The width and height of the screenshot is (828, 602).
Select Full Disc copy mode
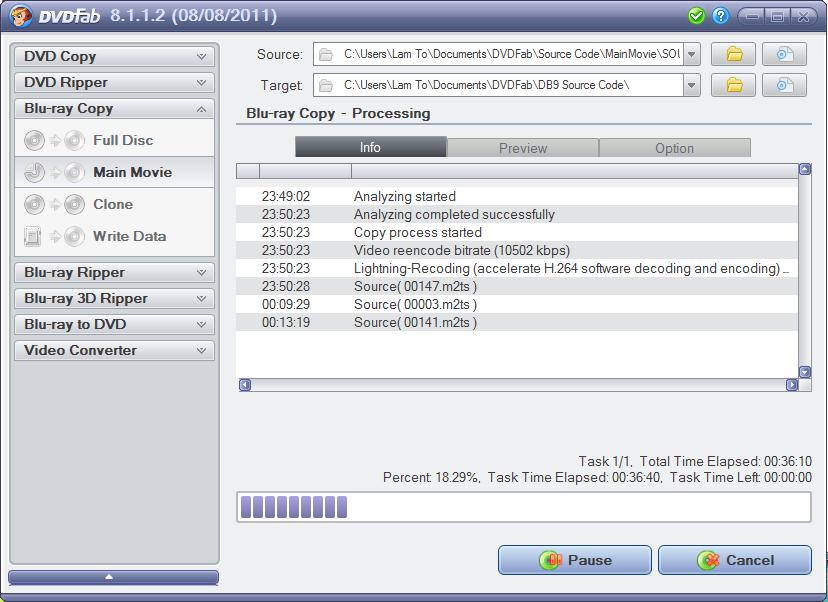click(114, 140)
